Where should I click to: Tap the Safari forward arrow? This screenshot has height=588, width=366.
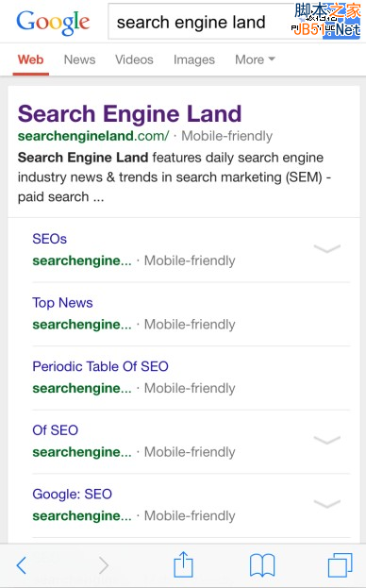(x=104, y=565)
